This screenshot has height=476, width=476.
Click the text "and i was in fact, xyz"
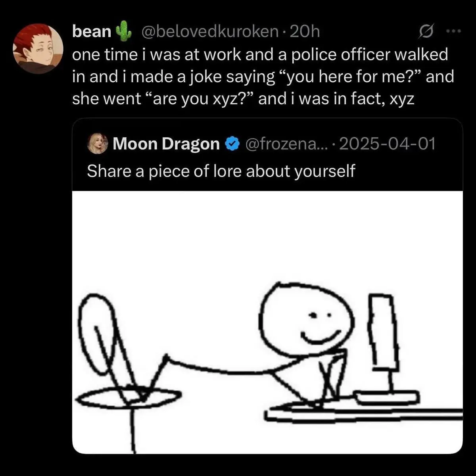click(336, 99)
